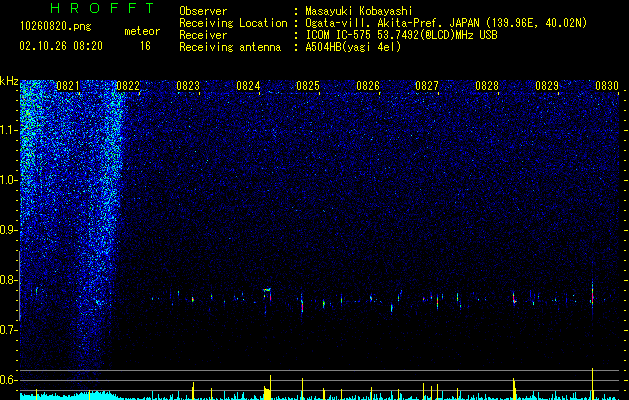The height and width of the screenshot is (400, 629).
Task: Click the 0.8 kHz frequency label
Action: (9, 280)
